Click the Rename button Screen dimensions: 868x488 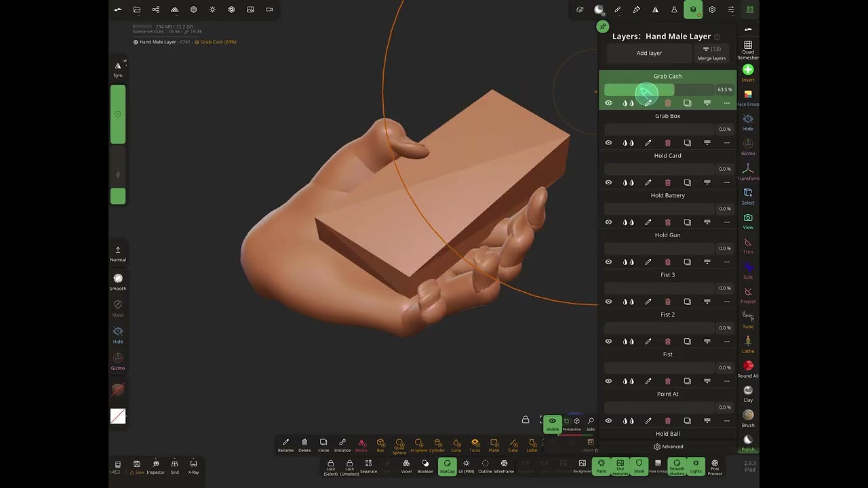pyautogui.click(x=285, y=445)
